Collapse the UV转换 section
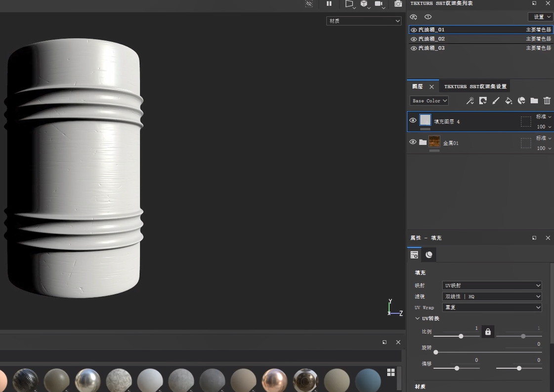This screenshot has height=392, width=554. [x=418, y=318]
